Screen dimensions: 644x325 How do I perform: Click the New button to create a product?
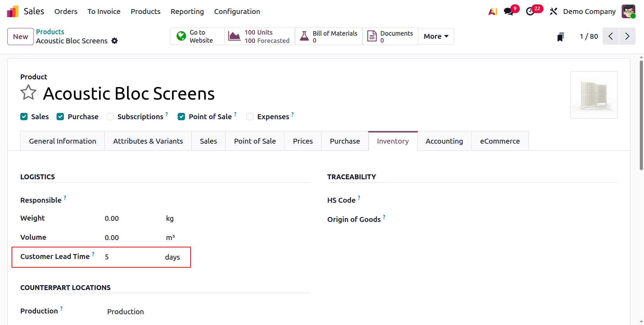[20, 36]
